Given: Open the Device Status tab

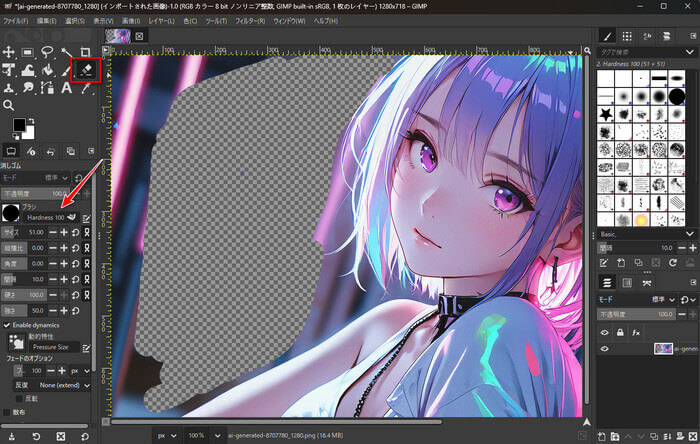Looking at the screenshot, I should 31,151.
